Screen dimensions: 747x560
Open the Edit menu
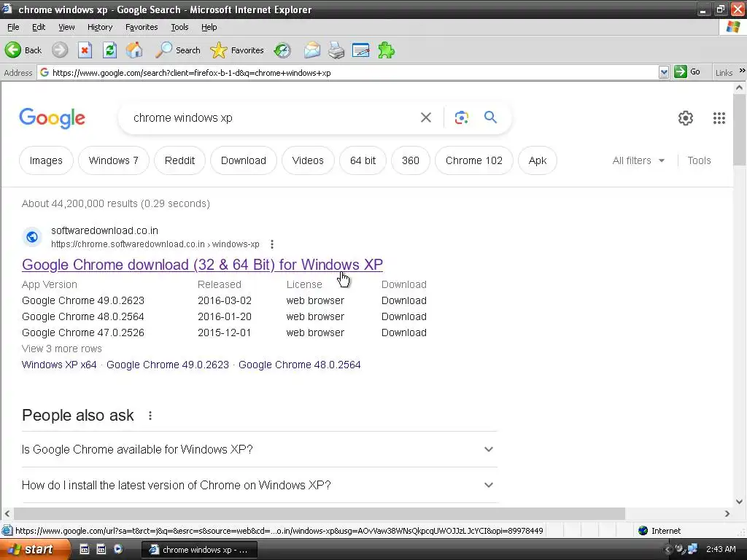click(x=39, y=27)
